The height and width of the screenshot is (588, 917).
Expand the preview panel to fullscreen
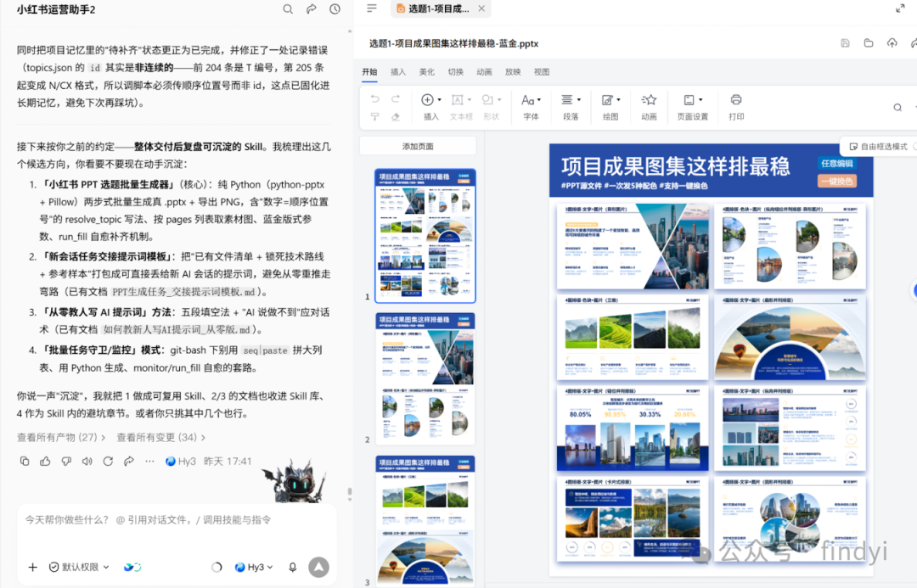[900, 8]
